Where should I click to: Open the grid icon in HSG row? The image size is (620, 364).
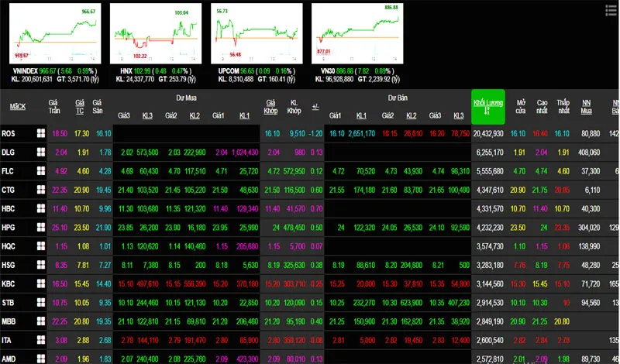[41, 265]
